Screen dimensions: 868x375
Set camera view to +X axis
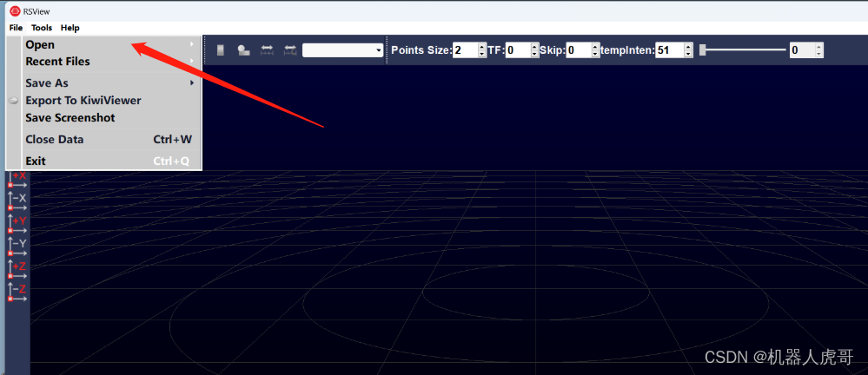[17, 179]
